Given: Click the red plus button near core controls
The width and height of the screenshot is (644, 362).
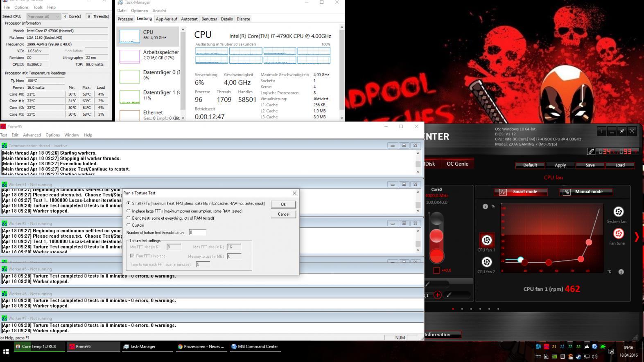Looking at the screenshot, I should pyautogui.click(x=438, y=295).
